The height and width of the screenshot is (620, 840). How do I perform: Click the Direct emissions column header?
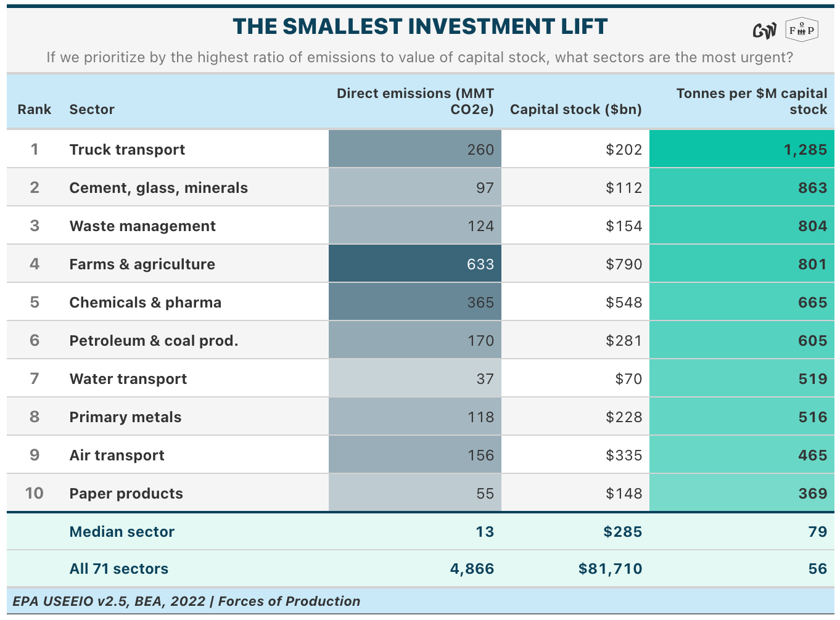click(x=415, y=102)
